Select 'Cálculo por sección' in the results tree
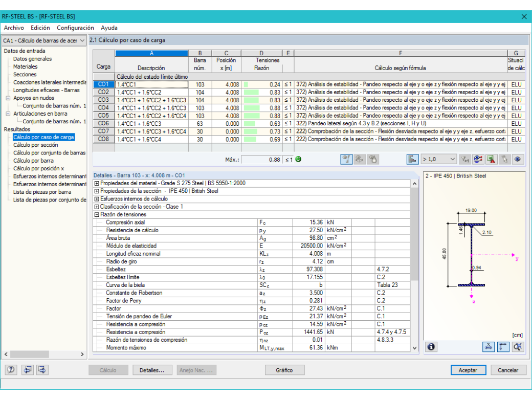 point(36,145)
